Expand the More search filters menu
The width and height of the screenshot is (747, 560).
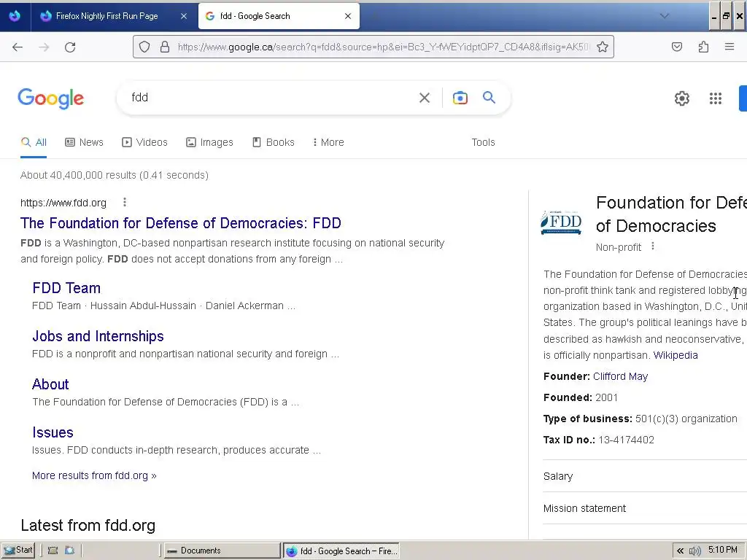click(328, 142)
